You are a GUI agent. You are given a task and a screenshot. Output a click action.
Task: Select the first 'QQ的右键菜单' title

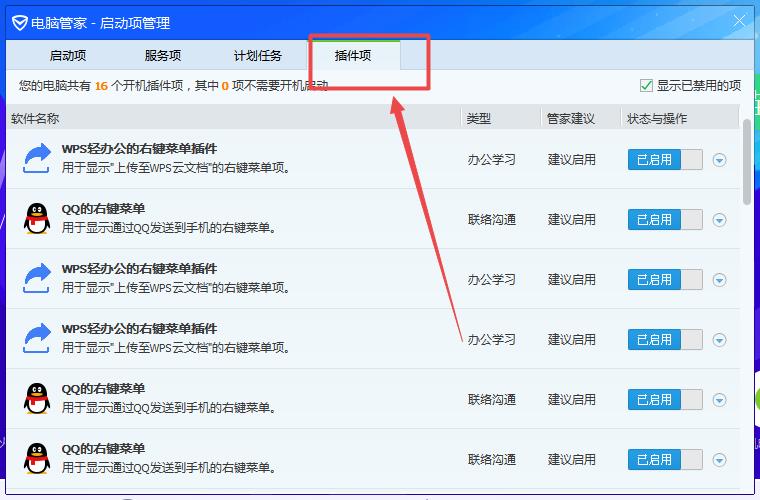tap(103, 209)
